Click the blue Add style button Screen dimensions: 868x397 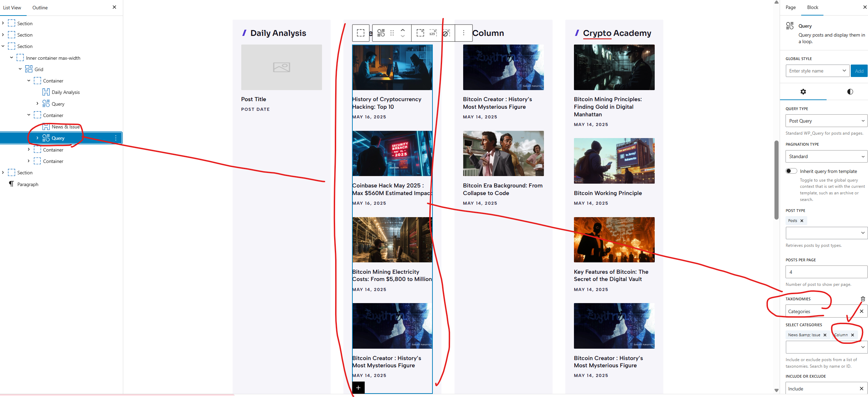(859, 71)
